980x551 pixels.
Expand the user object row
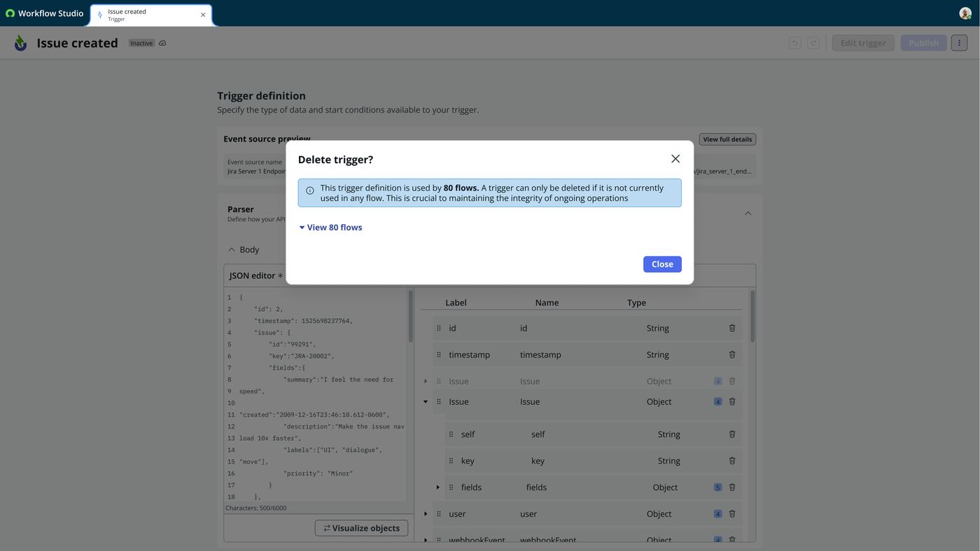pyautogui.click(x=426, y=514)
